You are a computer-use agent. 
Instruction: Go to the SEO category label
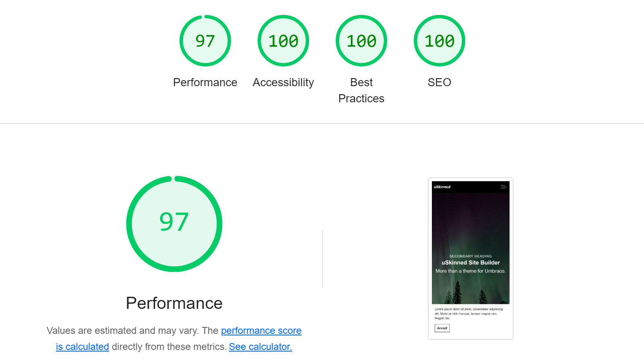point(439,82)
